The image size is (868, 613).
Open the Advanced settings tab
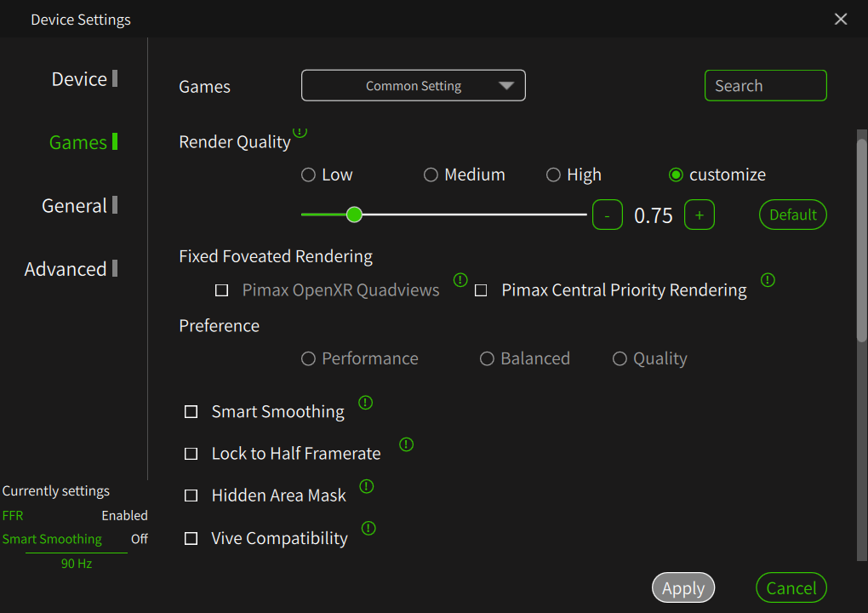tap(66, 269)
